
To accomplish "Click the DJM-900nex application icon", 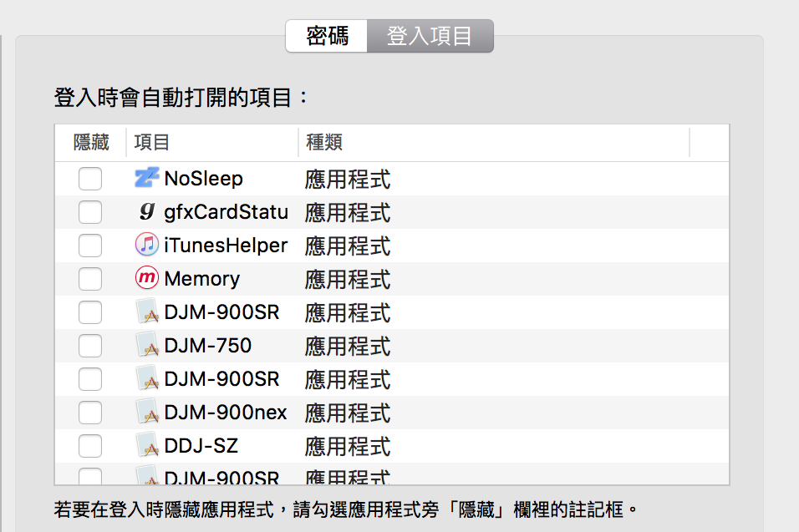I will [x=146, y=413].
